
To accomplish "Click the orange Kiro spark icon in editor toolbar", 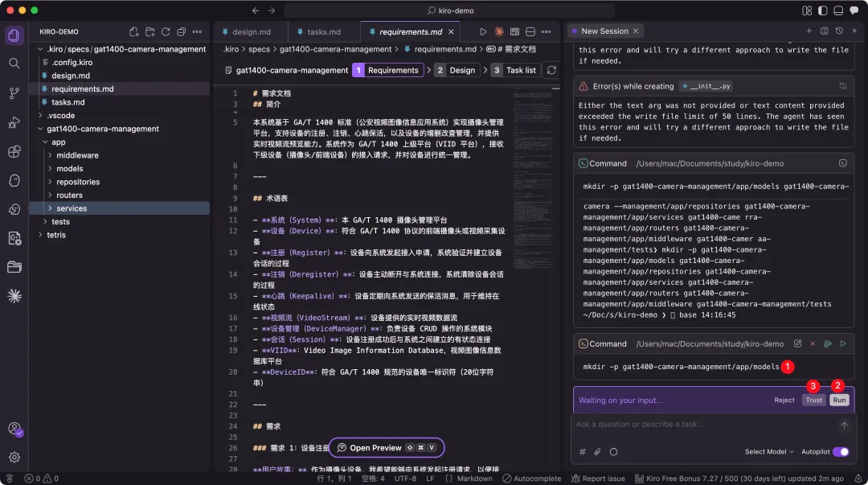I will click(499, 31).
